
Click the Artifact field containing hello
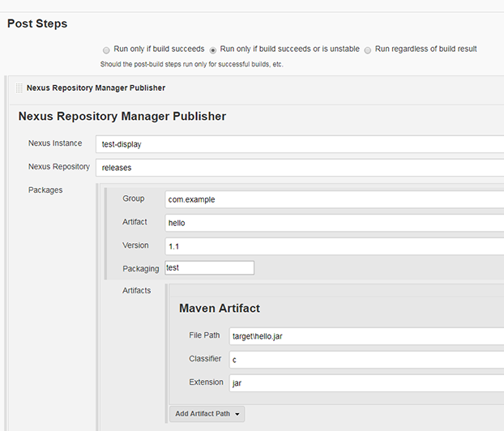tap(335, 223)
